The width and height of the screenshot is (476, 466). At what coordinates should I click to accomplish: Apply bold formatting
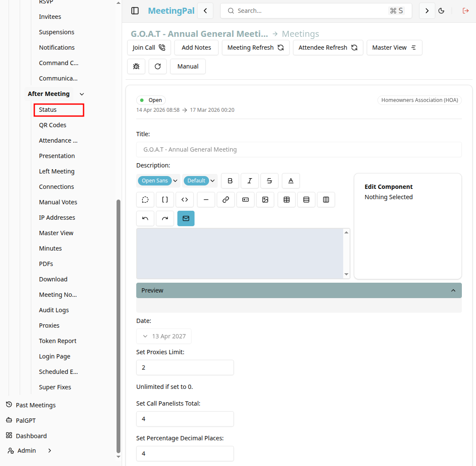click(230, 181)
